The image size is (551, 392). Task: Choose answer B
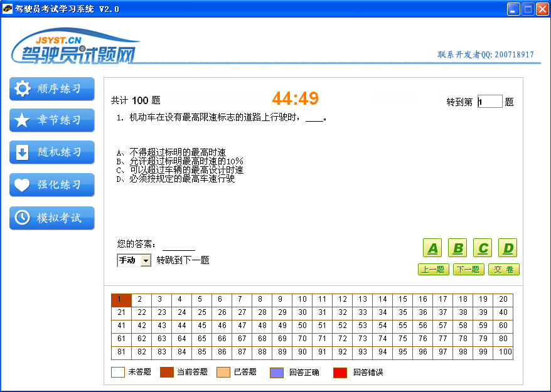[457, 248]
